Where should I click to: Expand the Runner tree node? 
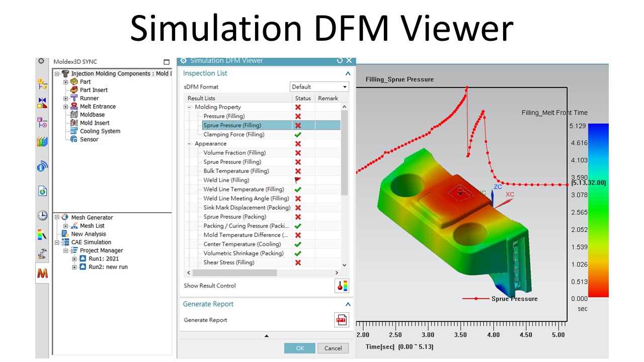(65, 99)
